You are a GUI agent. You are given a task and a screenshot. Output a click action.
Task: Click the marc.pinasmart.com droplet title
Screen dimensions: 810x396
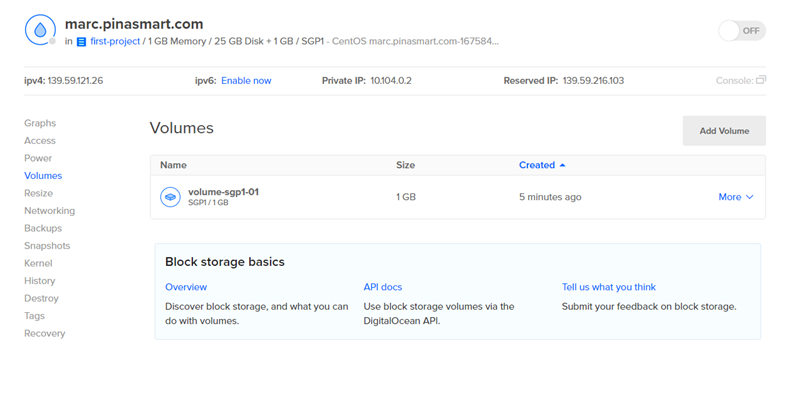(x=134, y=24)
